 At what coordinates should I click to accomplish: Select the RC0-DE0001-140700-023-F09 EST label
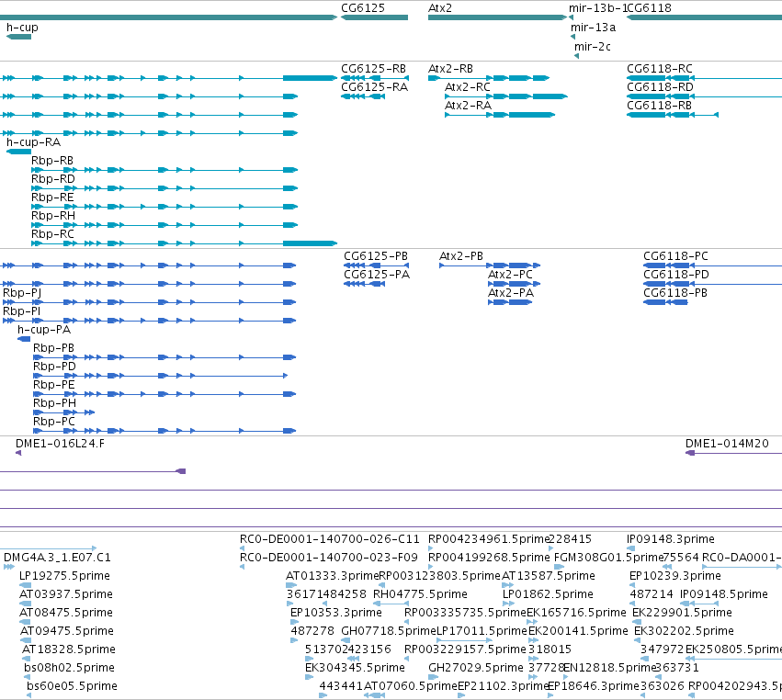(x=328, y=558)
